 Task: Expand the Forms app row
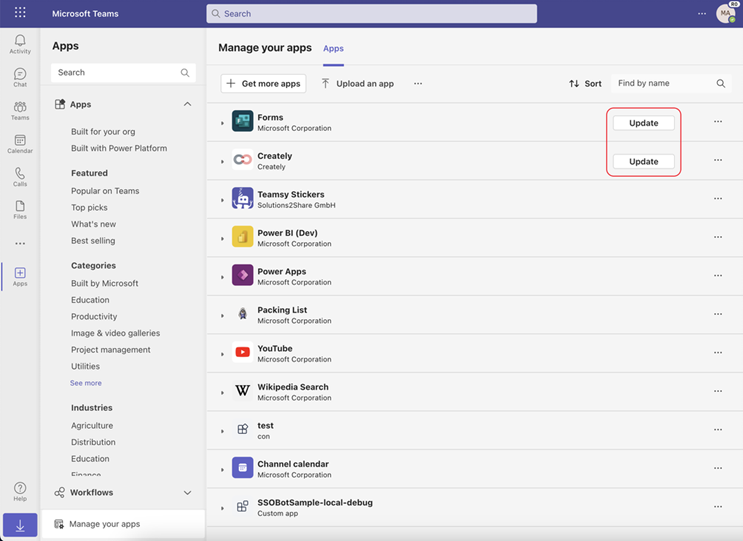pos(222,123)
